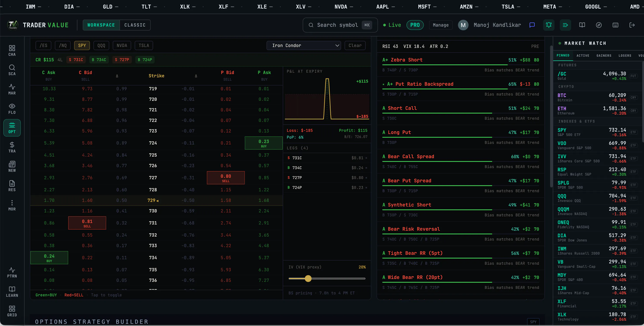Open QQQ Invesco row in market watch
This screenshot has width=644, height=326.
pos(597,198)
